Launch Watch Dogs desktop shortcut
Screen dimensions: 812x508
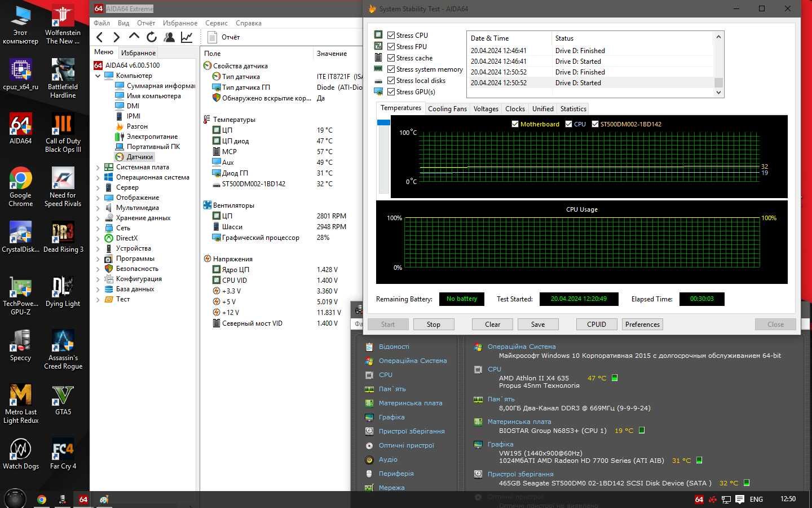[x=21, y=453]
